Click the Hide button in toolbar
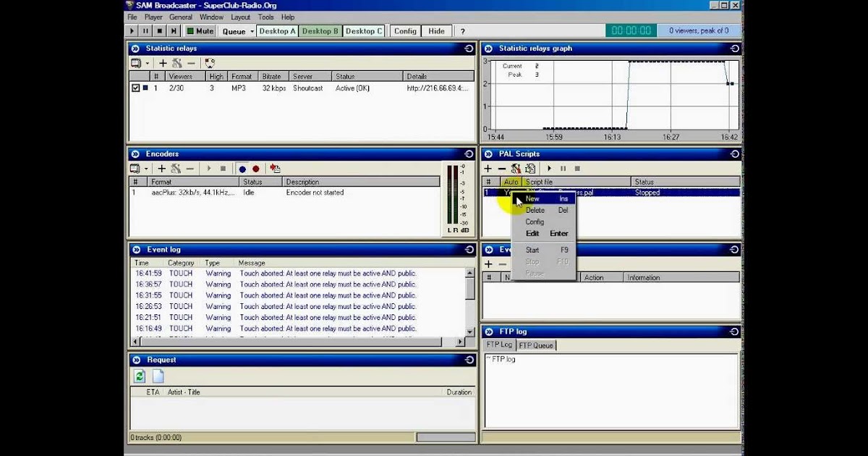This screenshot has height=456, width=868. click(x=436, y=31)
